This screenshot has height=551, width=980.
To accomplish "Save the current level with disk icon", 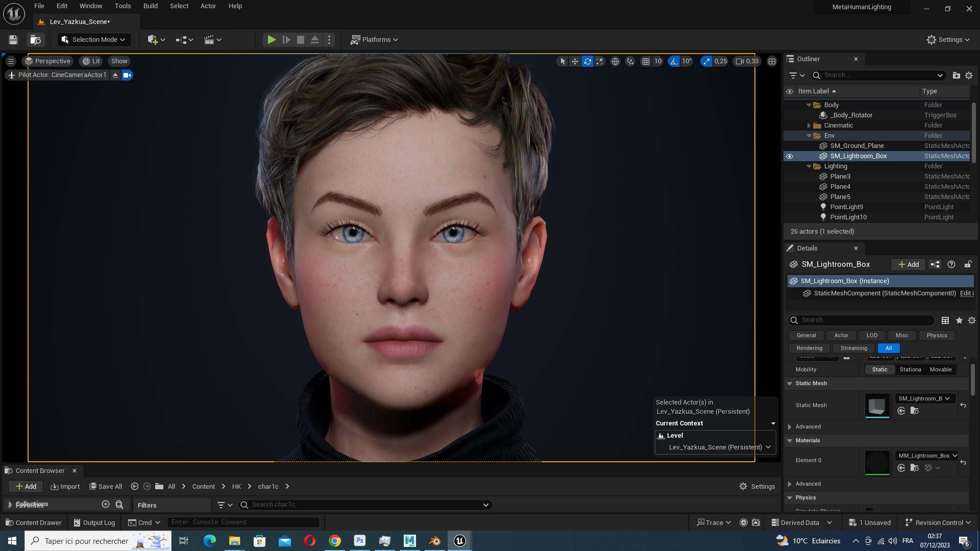I will (x=13, y=40).
